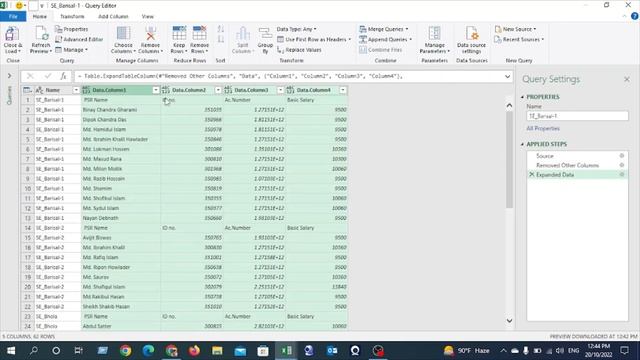
Task: Open the Data Type: Any dropdown
Action: tap(296, 29)
